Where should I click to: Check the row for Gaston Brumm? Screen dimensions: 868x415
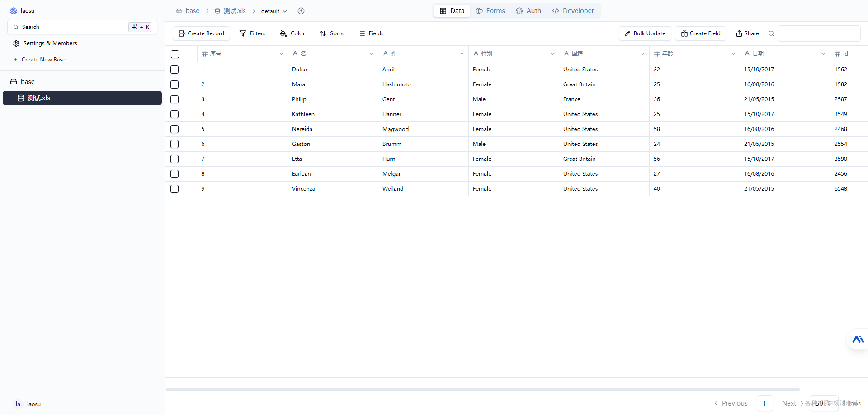point(175,144)
